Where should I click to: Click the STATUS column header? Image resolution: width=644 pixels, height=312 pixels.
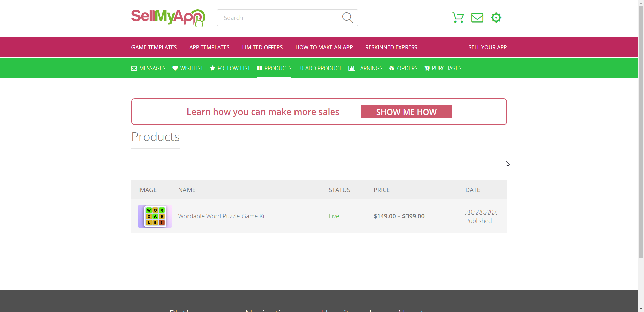coord(339,190)
